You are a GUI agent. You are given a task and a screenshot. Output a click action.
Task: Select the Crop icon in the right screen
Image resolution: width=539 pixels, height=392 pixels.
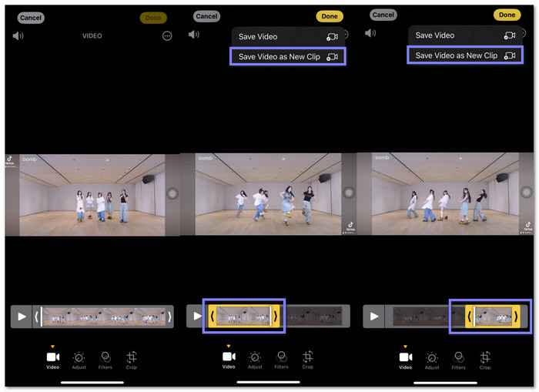point(485,359)
